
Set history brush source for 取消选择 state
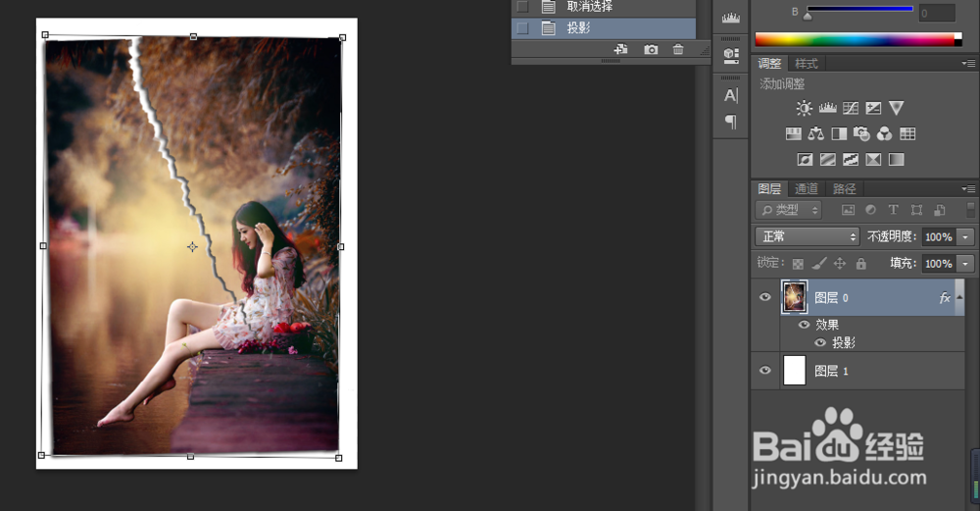coord(522,7)
